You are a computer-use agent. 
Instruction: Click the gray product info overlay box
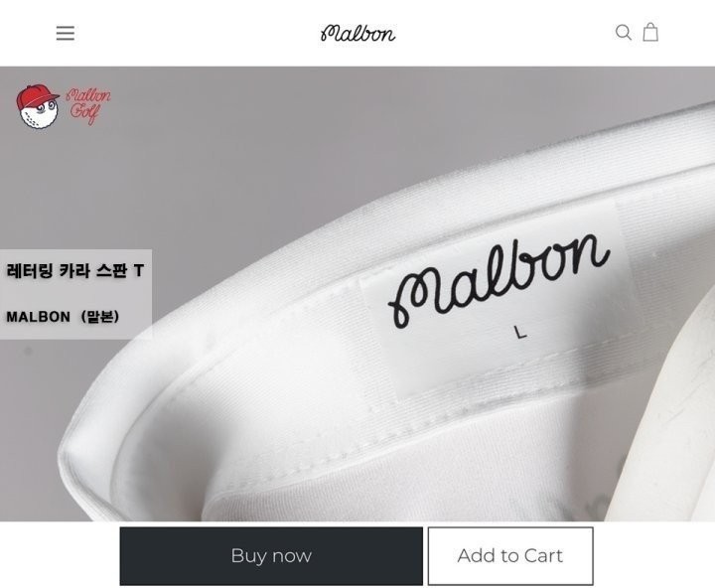point(75,294)
